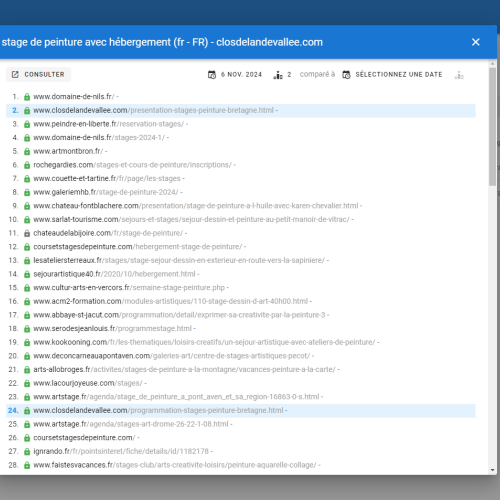500x500 pixels.
Task: Open closdelandevallee programmation-stages-peinture-bretagne link
Action: click(158, 410)
